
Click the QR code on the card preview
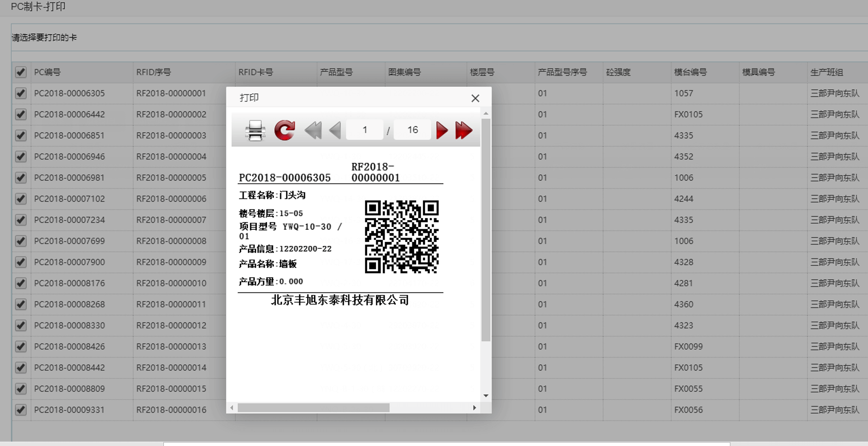pyautogui.click(x=402, y=237)
